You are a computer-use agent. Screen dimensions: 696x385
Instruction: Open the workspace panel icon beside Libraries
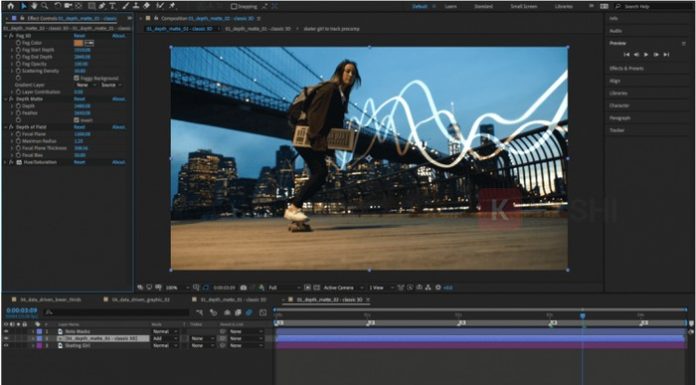tap(604, 6)
